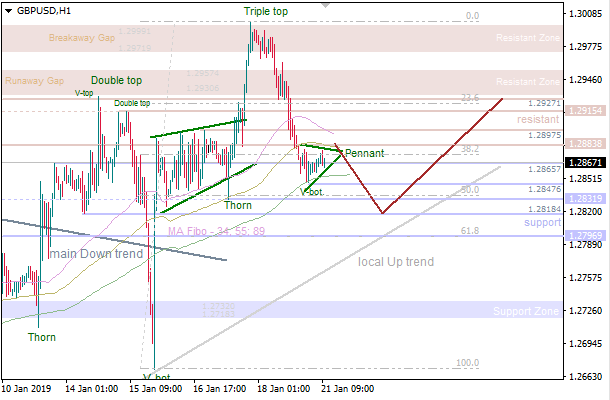The width and height of the screenshot is (610, 400).
Task: Select the 100.0 Fibonacci level label
Action: pos(467,363)
